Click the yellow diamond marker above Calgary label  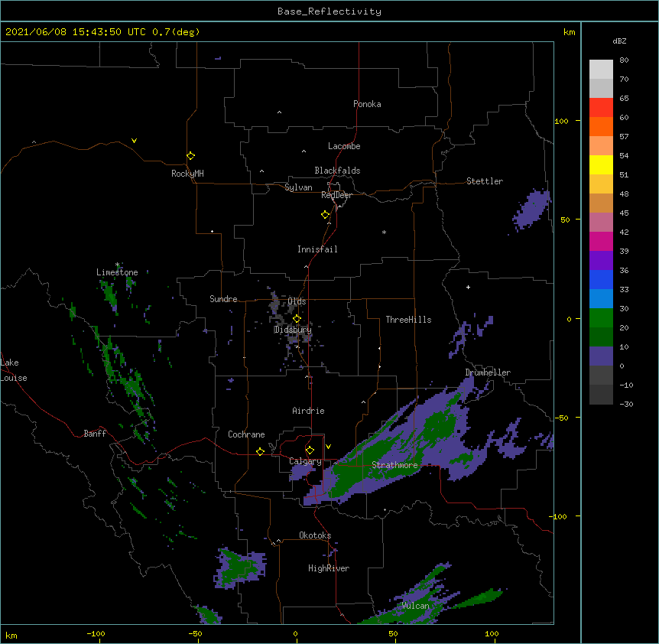(x=310, y=450)
